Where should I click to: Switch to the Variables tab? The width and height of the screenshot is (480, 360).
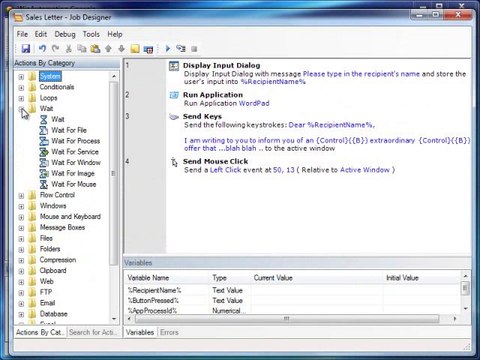[x=140, y=332]
